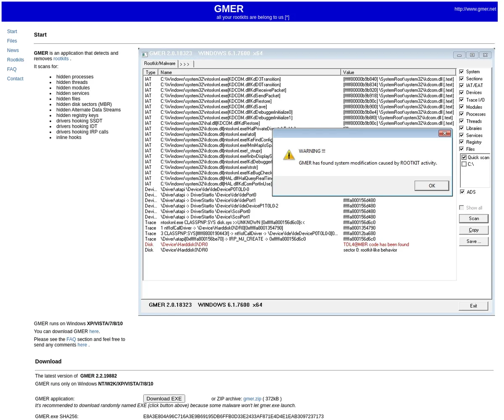Click the Scan button

point(473,219)
